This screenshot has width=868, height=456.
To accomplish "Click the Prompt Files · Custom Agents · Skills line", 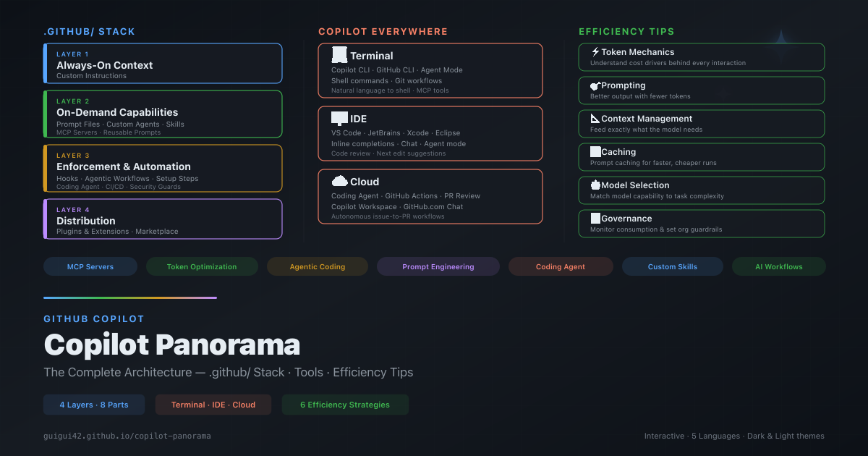I will click(x=120, y=124).
